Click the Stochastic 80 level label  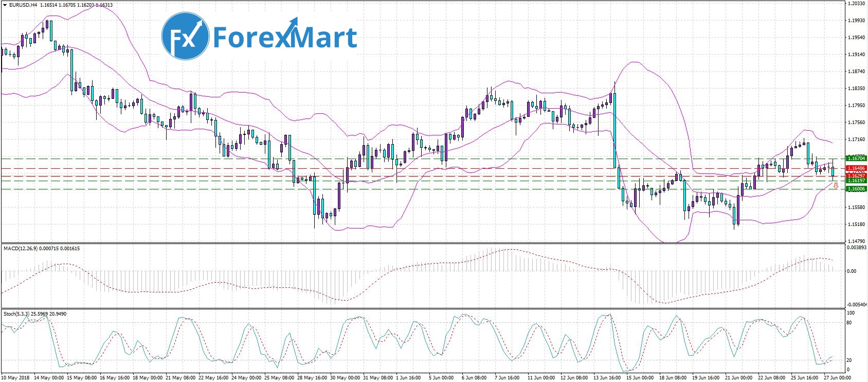pos(850,323)
